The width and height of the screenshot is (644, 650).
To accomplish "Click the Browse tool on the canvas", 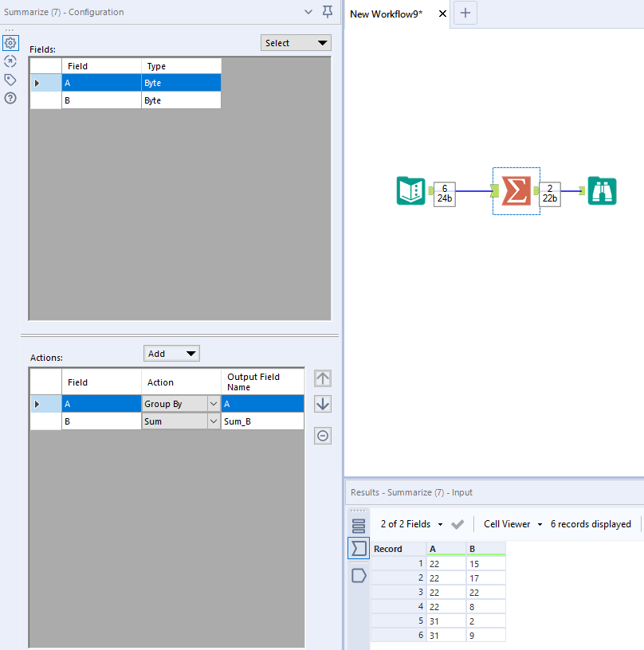I will tap(602, 191).
